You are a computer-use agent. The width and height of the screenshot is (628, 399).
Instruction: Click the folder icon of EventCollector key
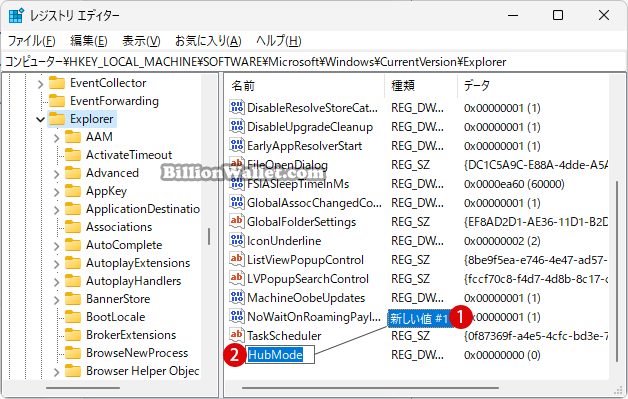tap(57, 83)
